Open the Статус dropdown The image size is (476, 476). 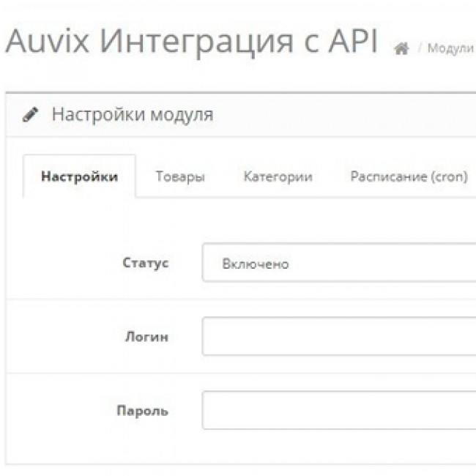[x=338, y=264]
